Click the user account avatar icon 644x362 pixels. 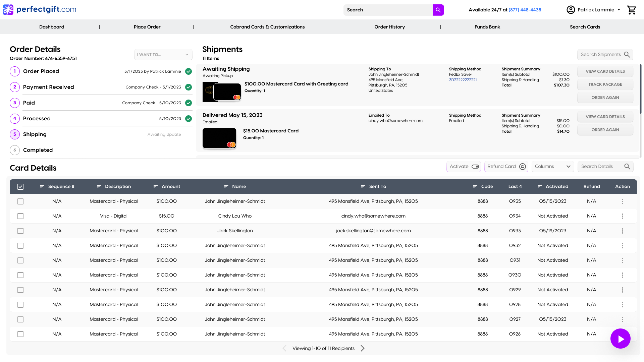point(571,10)
